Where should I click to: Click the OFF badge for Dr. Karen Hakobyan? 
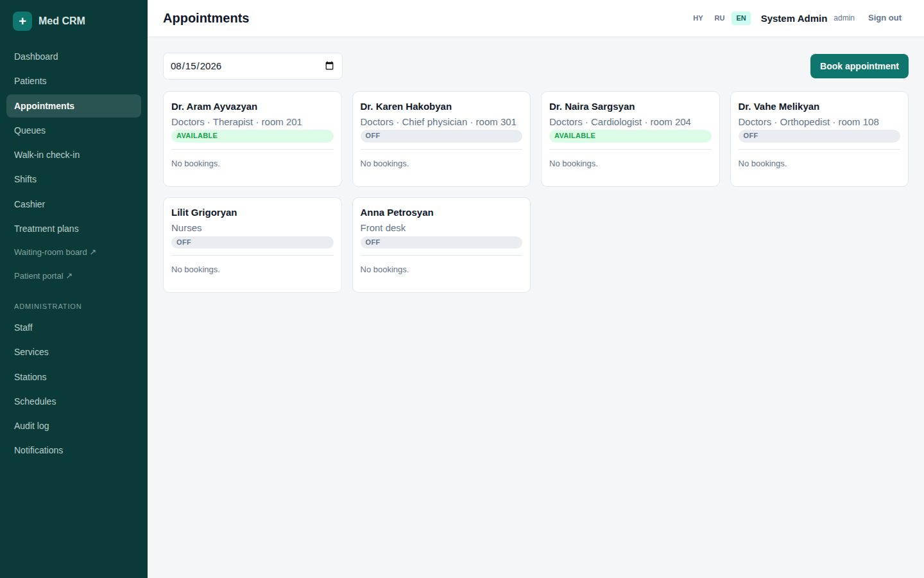point(441,136)
